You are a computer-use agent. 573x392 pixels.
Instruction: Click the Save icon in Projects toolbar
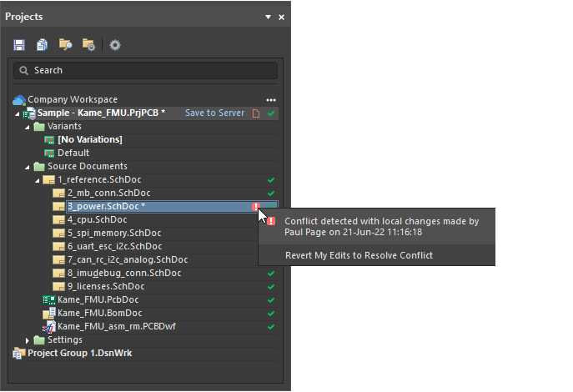pyautogui.click(x=19, y=44)
